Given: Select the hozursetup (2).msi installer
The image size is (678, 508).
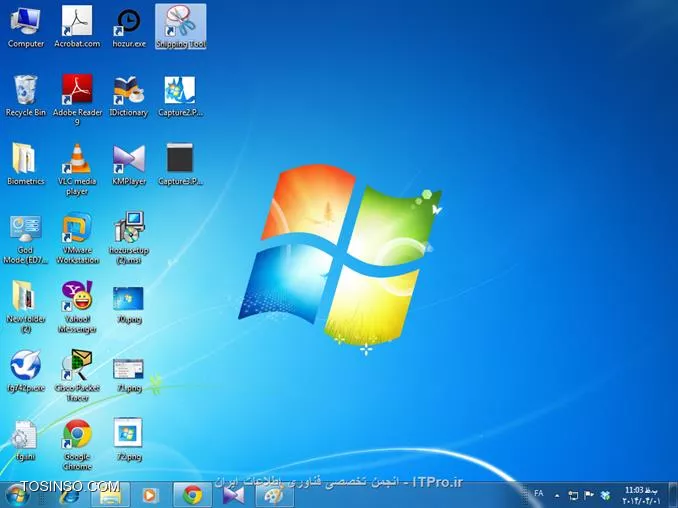Looking at the screenshot, I should (x=129, y=238).
